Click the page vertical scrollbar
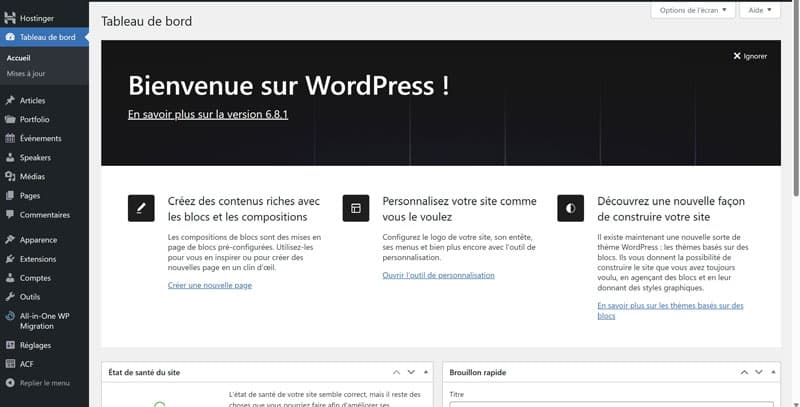Screen dimensions: 800x407 [x=796, y=97]
